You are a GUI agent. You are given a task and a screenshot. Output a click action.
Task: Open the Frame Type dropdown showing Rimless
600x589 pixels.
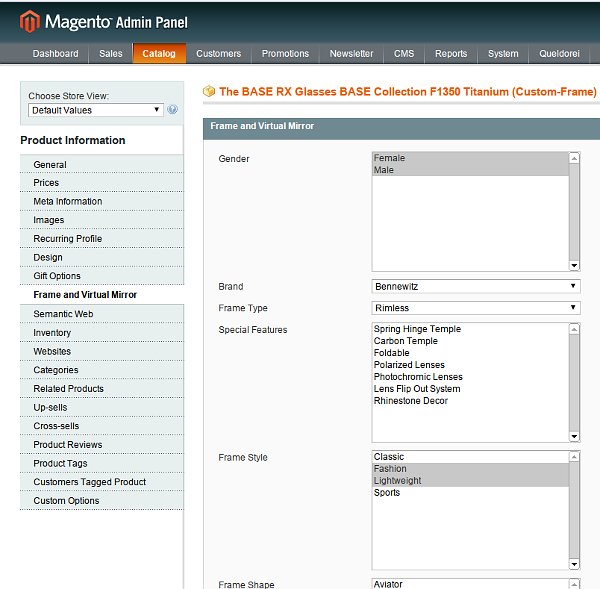[476, 308]
